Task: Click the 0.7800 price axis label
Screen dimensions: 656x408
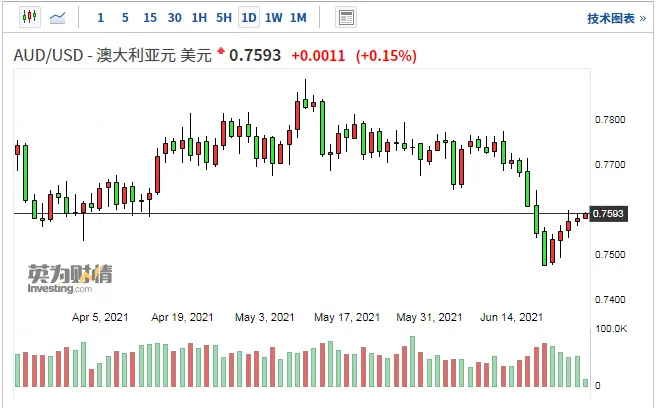Action: pyautogui.click(x=610, y=120)
